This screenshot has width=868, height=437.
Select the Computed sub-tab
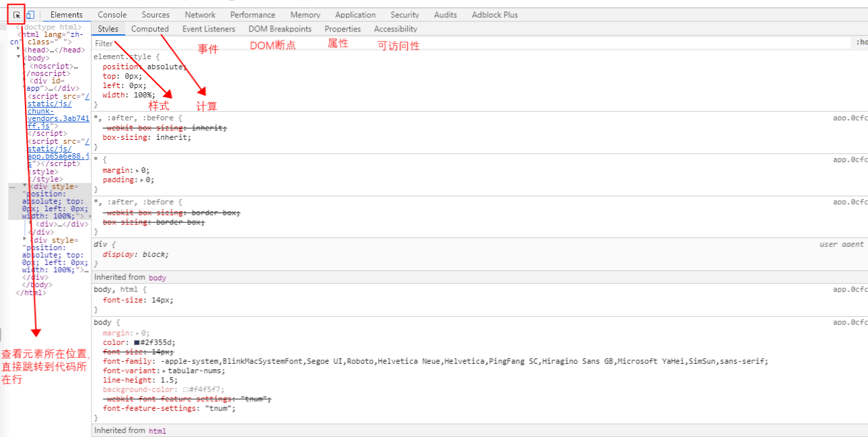click(x=149, y=29)
